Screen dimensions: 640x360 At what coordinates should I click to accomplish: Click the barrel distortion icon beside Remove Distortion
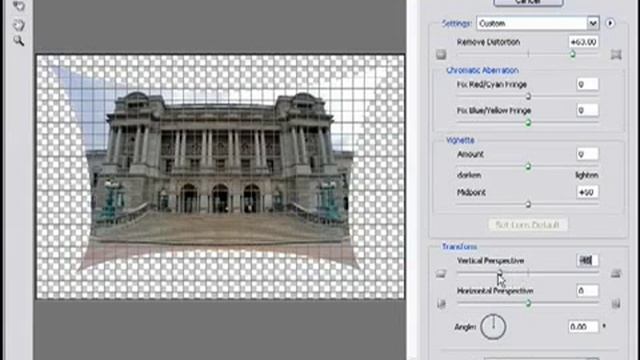[441, 54]
